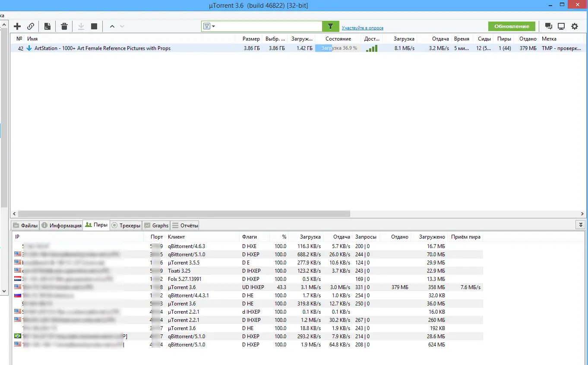Click the Add Torrent plus icon
Screen dimensions: 588x365
point(17,26)
